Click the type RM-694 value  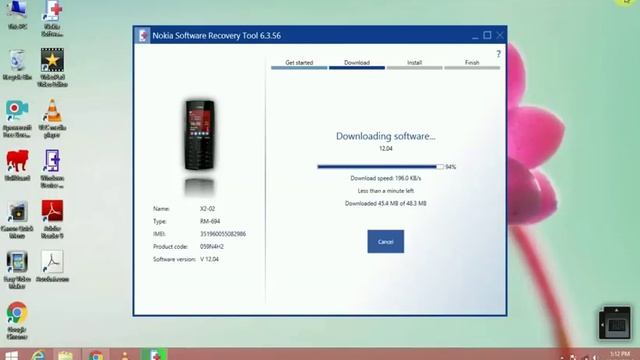210,221
